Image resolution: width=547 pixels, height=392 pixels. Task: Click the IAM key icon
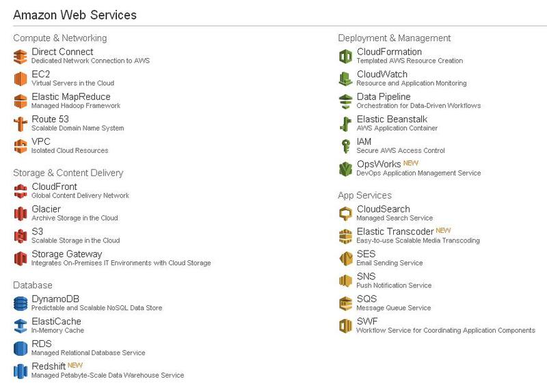point(345,146)
